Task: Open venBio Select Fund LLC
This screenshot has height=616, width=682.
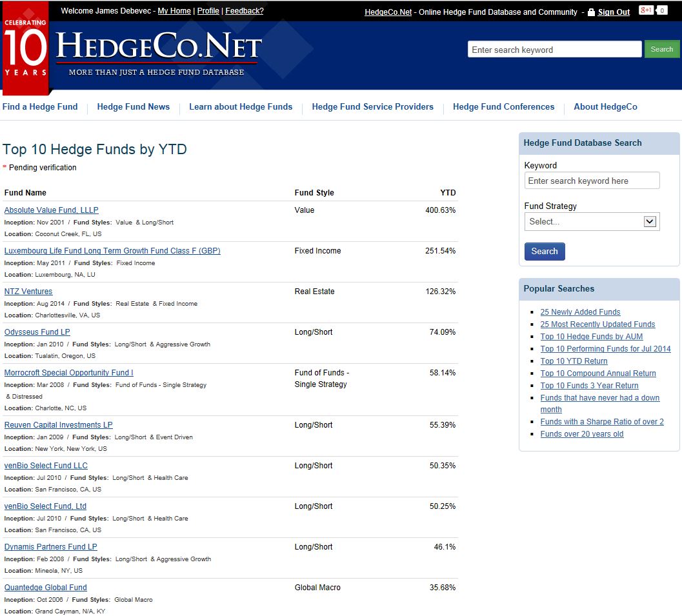Action: coord(46,466)
